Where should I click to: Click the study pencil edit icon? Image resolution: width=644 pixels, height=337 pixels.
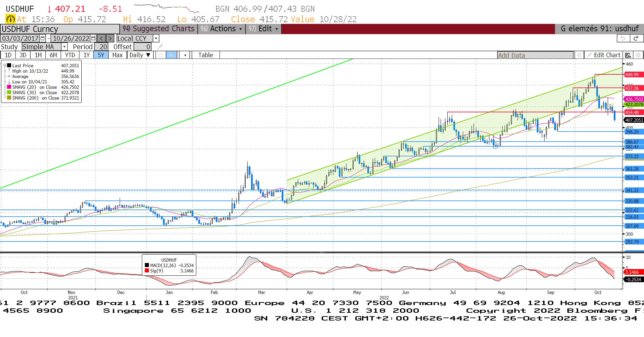point(160,47)
